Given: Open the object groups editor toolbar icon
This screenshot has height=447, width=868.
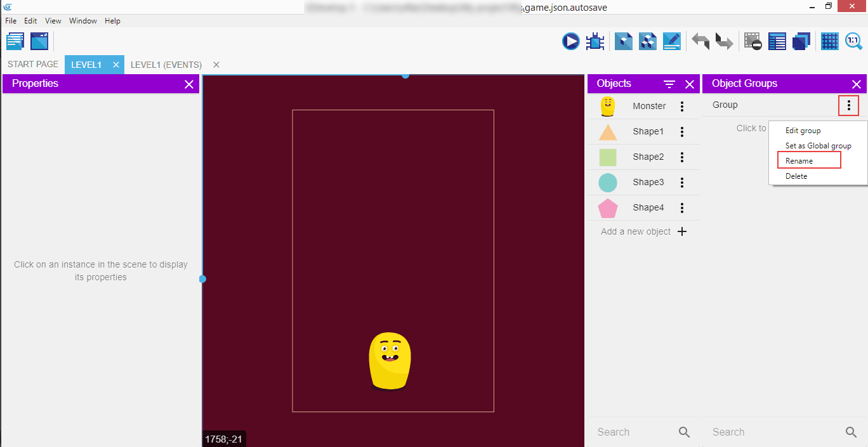Looking at the screenshot, I should click(x=647, y=42).
